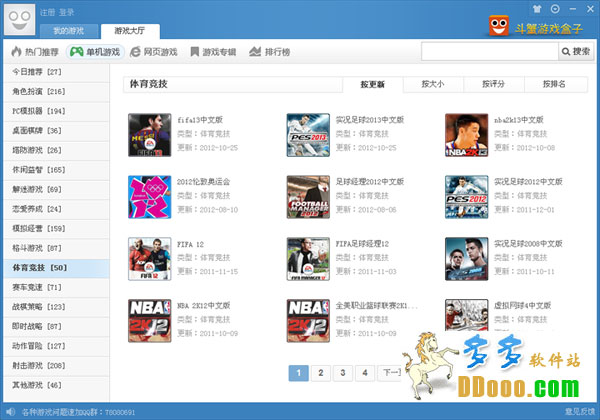This screenshot has height=420, width=600.
Task: Select 今日推荐 [27] category
Action: (x=56, y=72)
